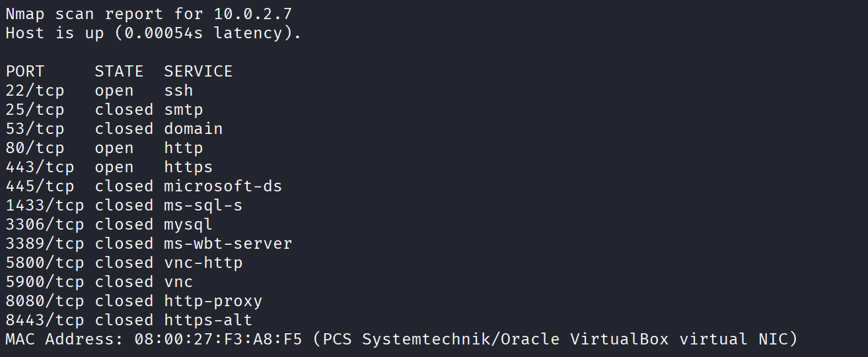Viewport: 868px width, 357px height.
Task: Select the 1433/tcp port entry
Action: coord(45,205)
